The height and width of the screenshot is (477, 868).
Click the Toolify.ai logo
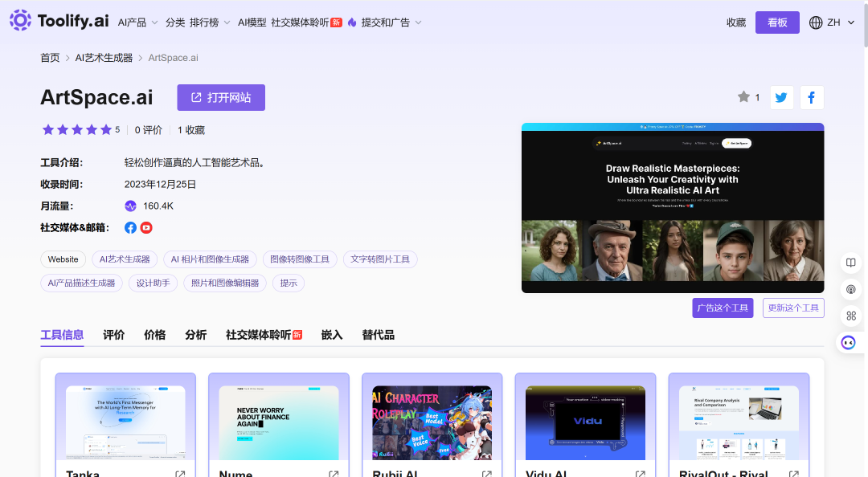[59, 20]
